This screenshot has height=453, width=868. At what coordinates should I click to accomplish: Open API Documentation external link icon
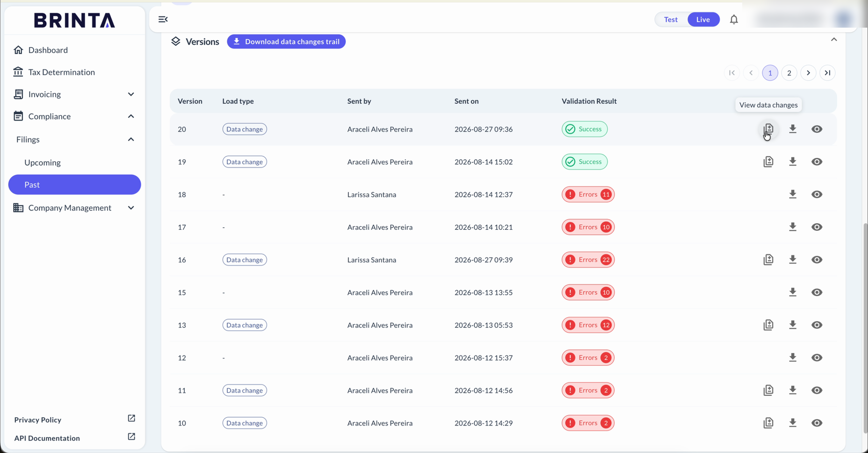click(x=131, y=437)
